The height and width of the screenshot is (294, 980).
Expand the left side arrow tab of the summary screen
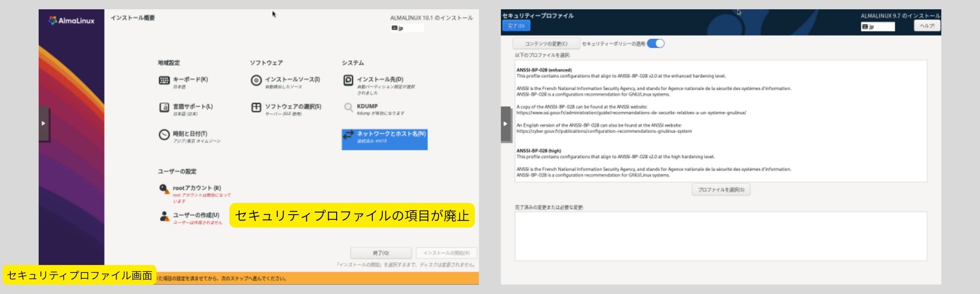tap(44, 123)
